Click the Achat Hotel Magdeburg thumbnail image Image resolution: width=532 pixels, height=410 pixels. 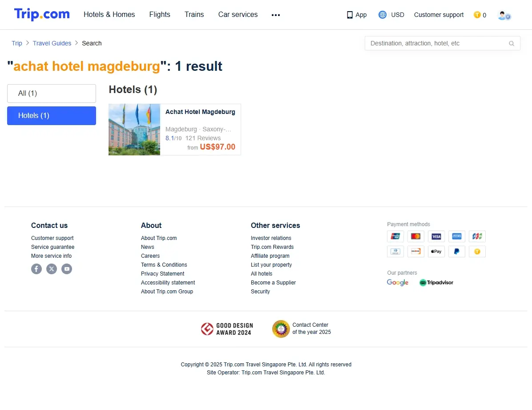134,130
